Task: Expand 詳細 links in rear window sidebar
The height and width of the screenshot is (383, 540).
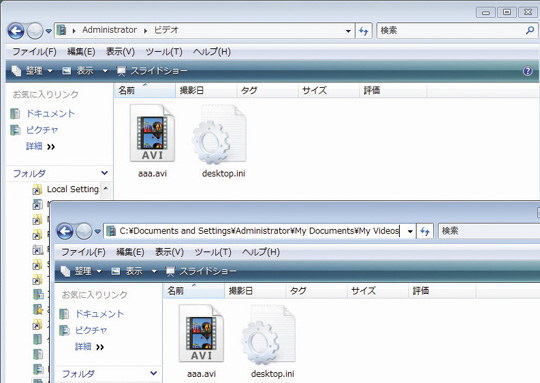Action: (40, 146)
